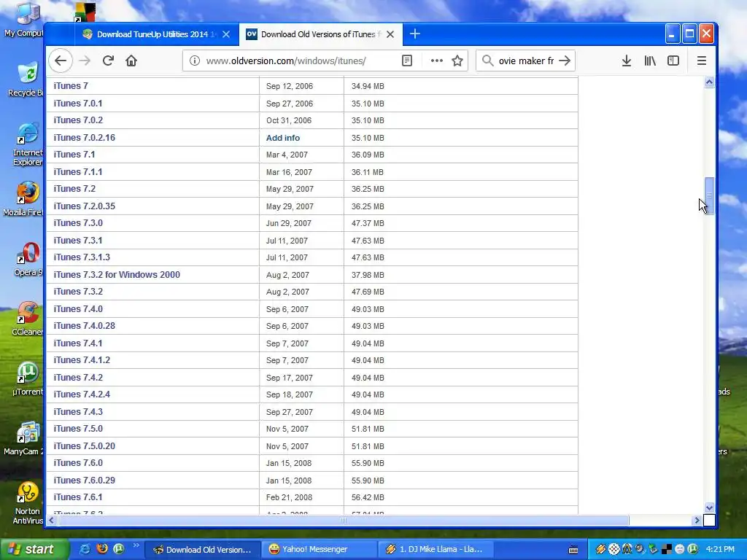
Task: Open the Firefox hamburger menu
Action: click(x=701, y=61)
